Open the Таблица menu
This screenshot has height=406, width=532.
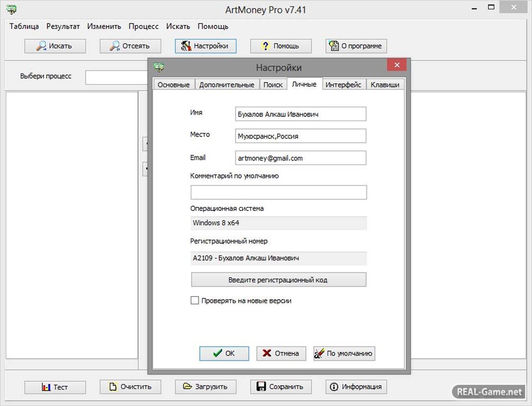[x=24, y=26]
